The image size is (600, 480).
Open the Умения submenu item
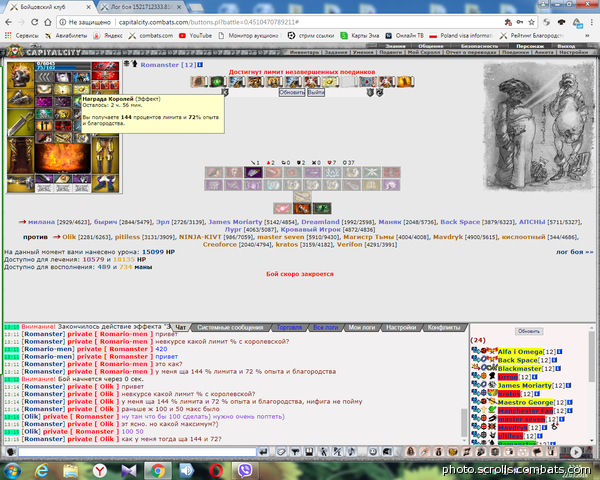pos(361,52)
